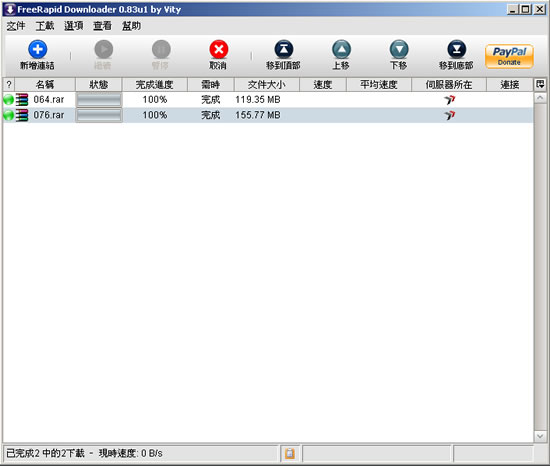
Task: Click the scrollbar up arrow
Action: click(x=540, y=97)
